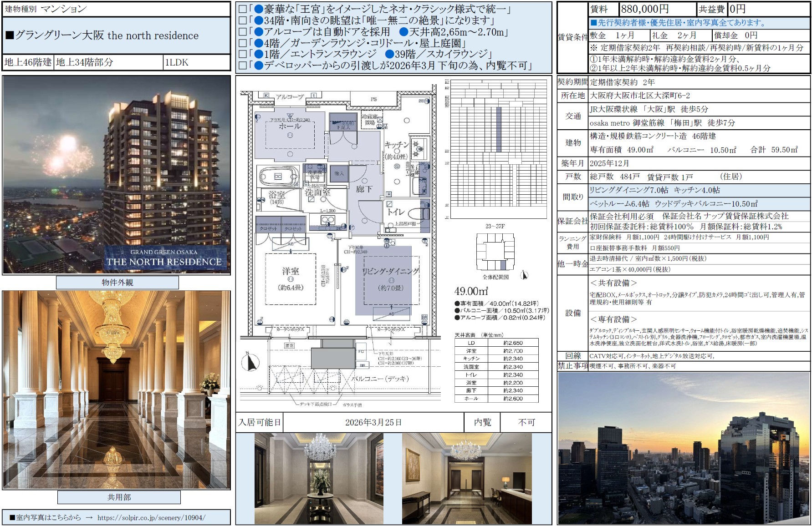812x526 pixels.
Task: Click the 物件外観 caption label
Action: click(117, 283)
